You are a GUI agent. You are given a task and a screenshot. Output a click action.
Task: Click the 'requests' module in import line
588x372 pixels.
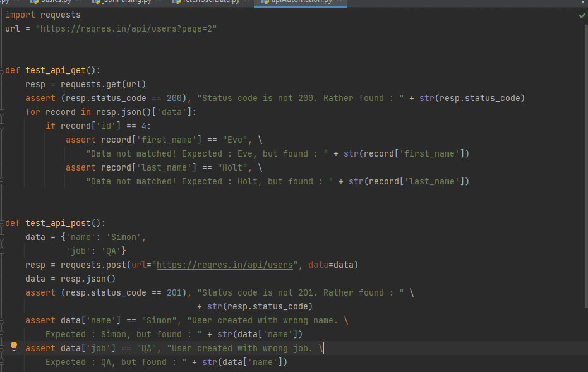click(60, 15)
